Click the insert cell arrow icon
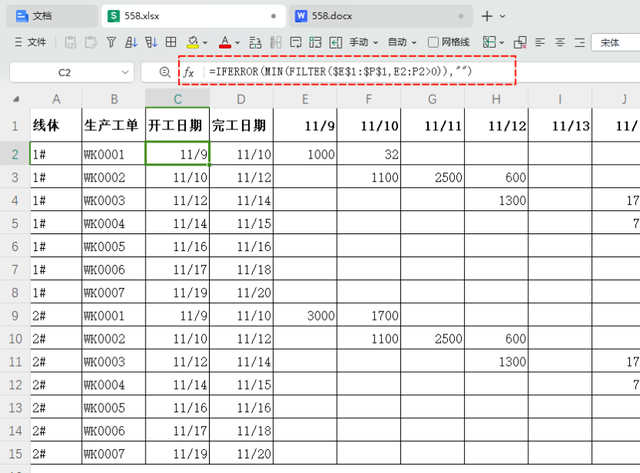 [336, 42]
